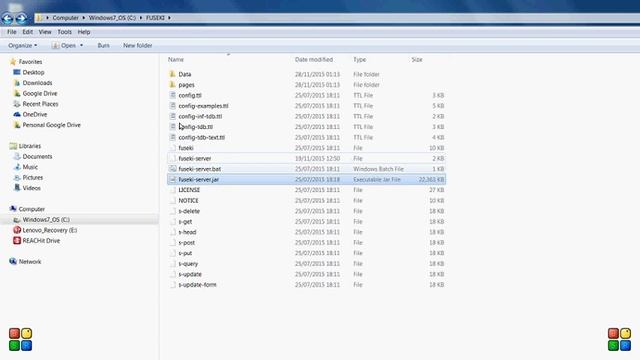Select the s-update-form file name
640x360 pixels.
[x=197, y=285]
